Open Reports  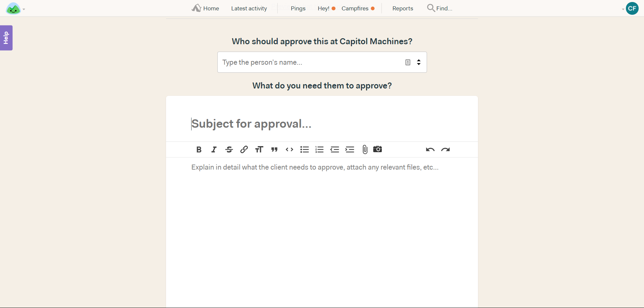tap(403, 8)
